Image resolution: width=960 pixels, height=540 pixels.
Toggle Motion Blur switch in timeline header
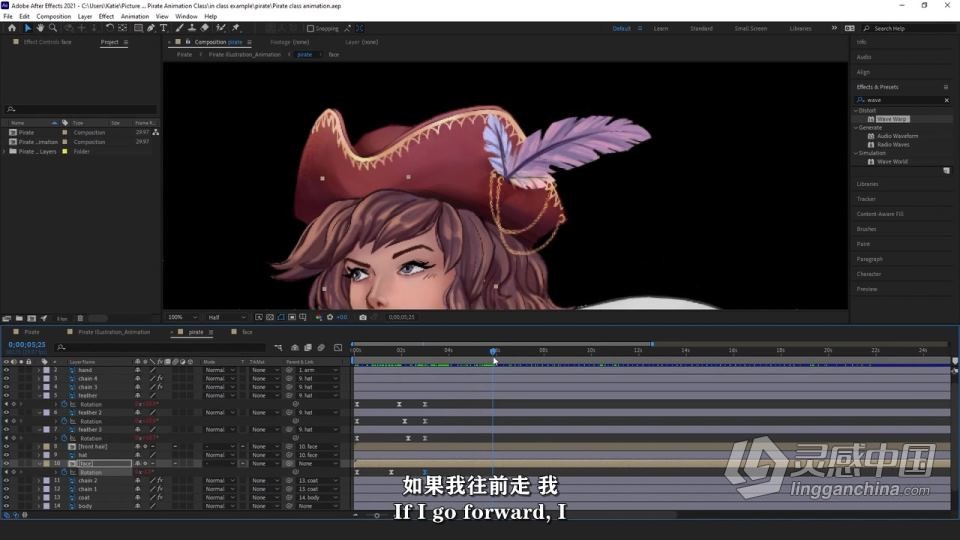click(x=321, y=348)
